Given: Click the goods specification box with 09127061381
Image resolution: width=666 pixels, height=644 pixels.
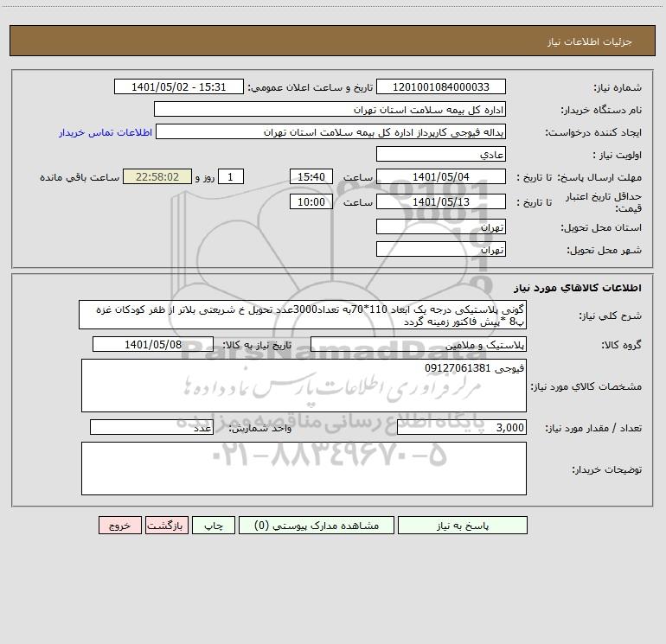Looking at the screenshot, I should [304, 386].
